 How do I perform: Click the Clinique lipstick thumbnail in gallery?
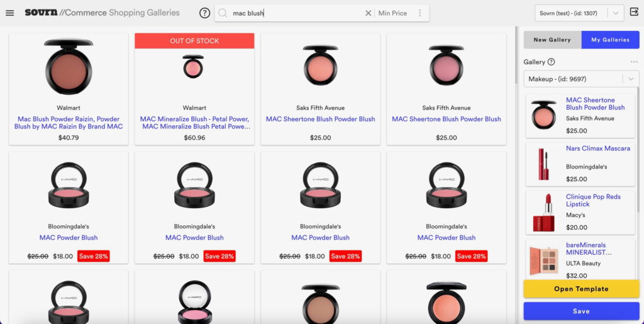544,213
